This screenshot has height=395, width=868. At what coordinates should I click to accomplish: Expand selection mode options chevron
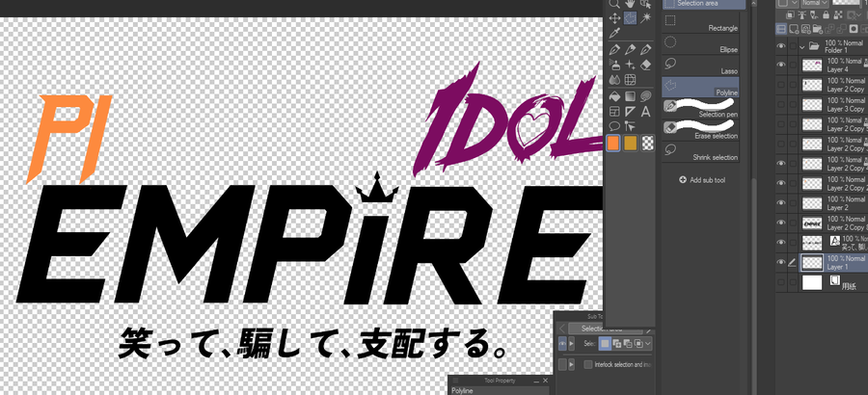(649, 344)
